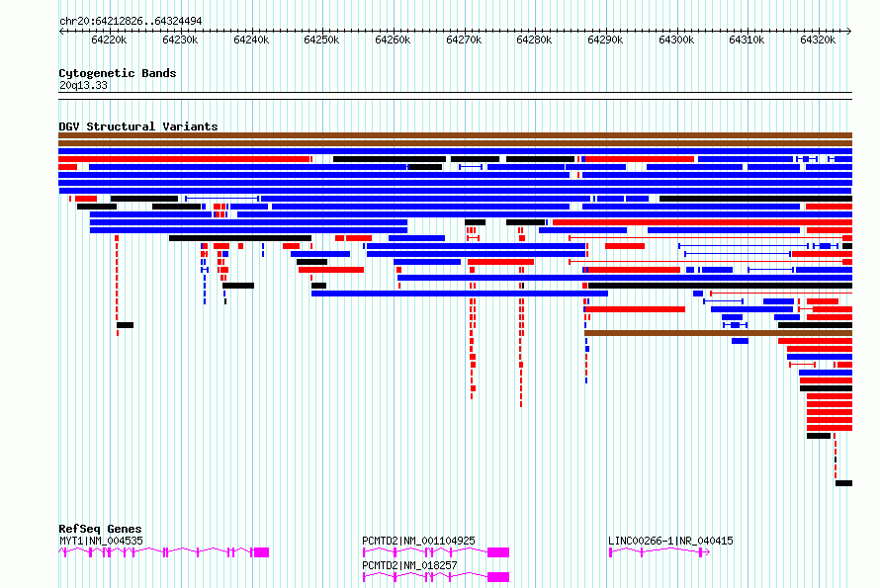Click terminal exon block of PCMTD2 NM_018257
The height and width of the screenshot is (588, 880).
pyautogui.click(x=498, y=577)
